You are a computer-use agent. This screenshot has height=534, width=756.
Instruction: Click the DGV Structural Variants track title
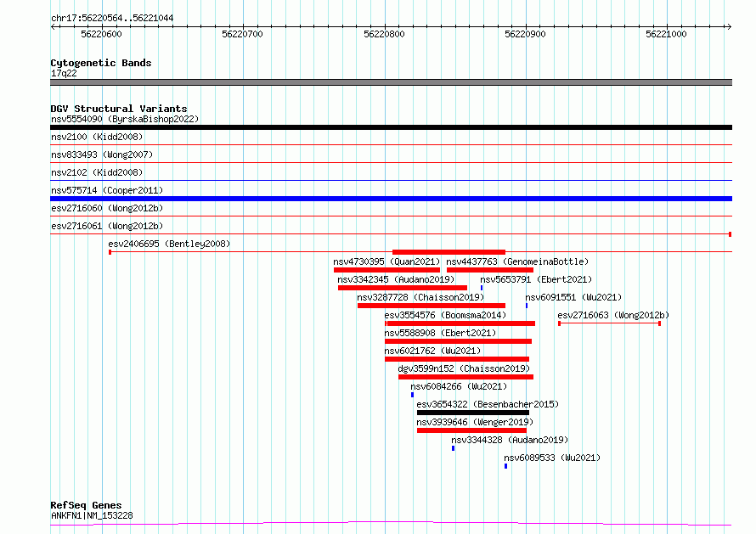click(119, 109)
